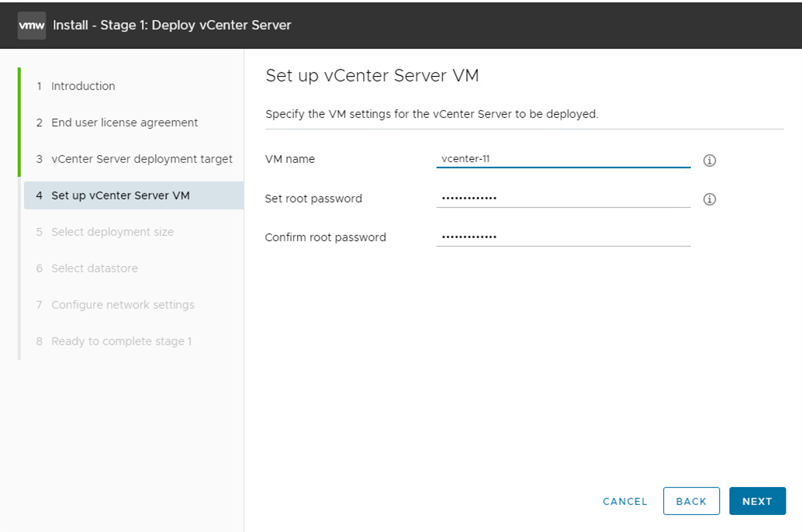
Task: Select vCenter Server deployment target step
Action: [x=142, y=159]
